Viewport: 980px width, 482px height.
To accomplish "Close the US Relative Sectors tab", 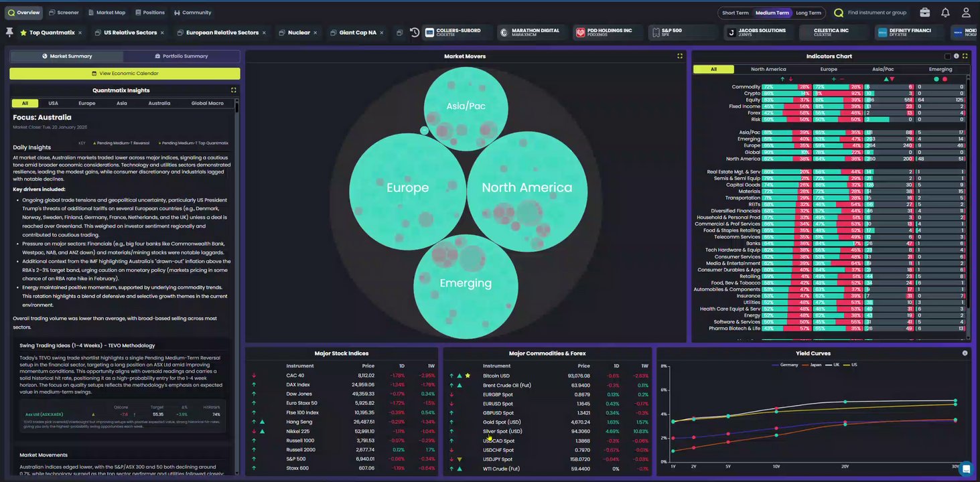I will point(162,33).
